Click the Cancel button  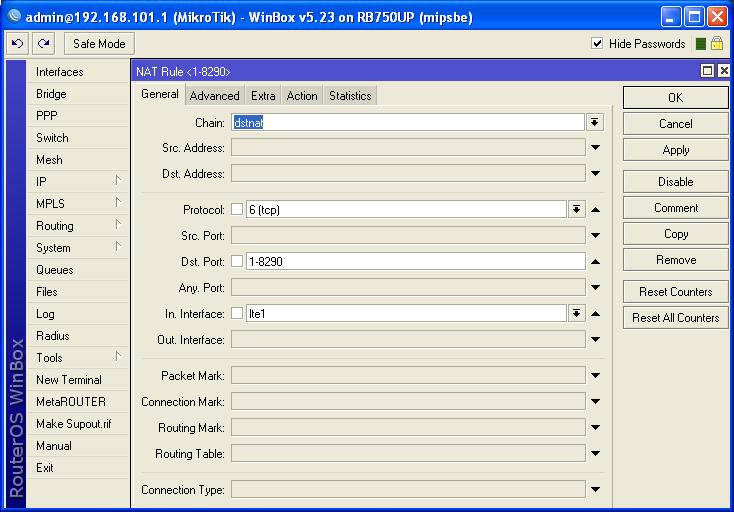675,124
